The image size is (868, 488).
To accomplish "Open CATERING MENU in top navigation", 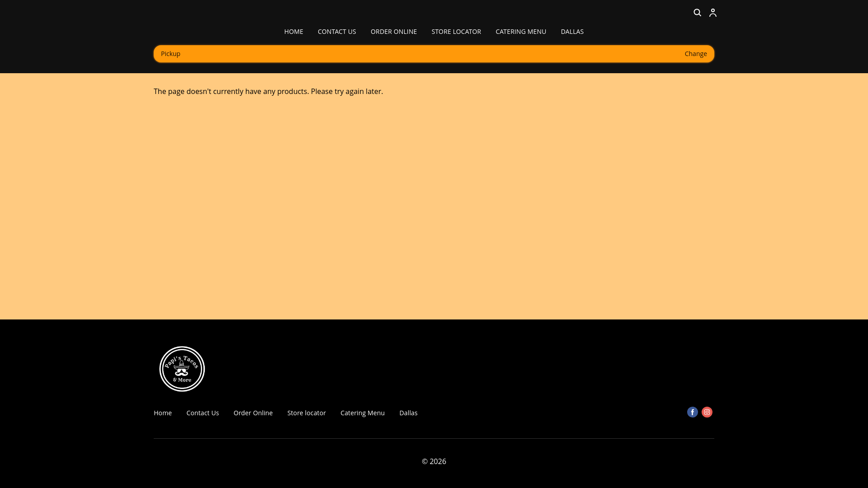I will click(521, 32).
